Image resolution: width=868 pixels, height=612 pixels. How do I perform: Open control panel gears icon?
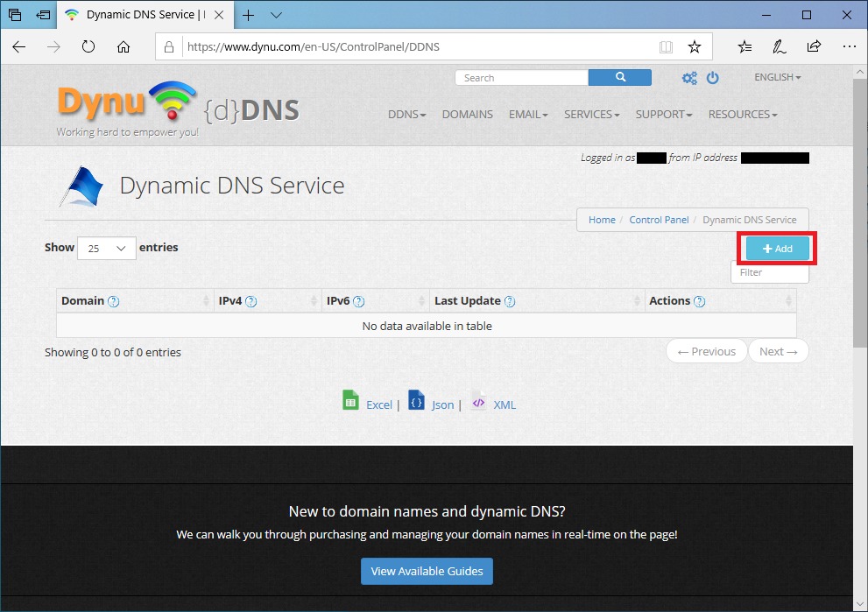click(x=689, y=78)
